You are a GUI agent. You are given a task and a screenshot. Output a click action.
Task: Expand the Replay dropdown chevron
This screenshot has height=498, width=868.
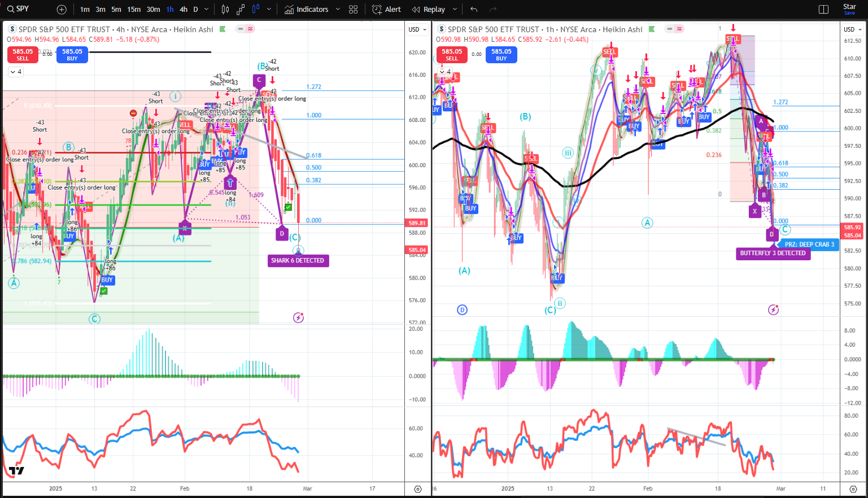tap(455, 10)
